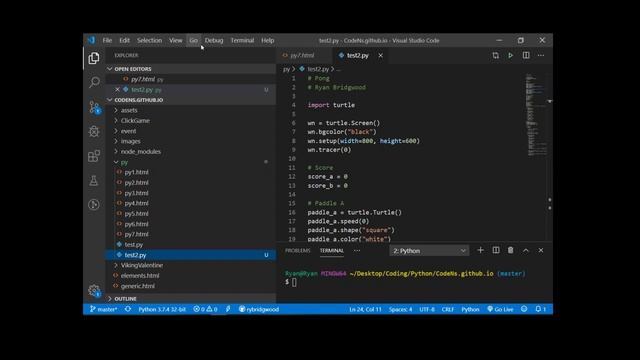
Task: Change Python language mode in status bar
Action: click(x=470, y=309)
